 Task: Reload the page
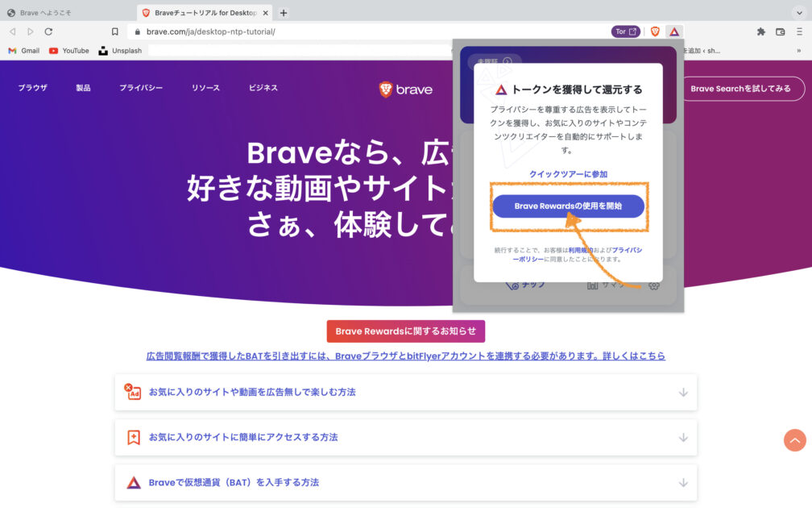48,31
